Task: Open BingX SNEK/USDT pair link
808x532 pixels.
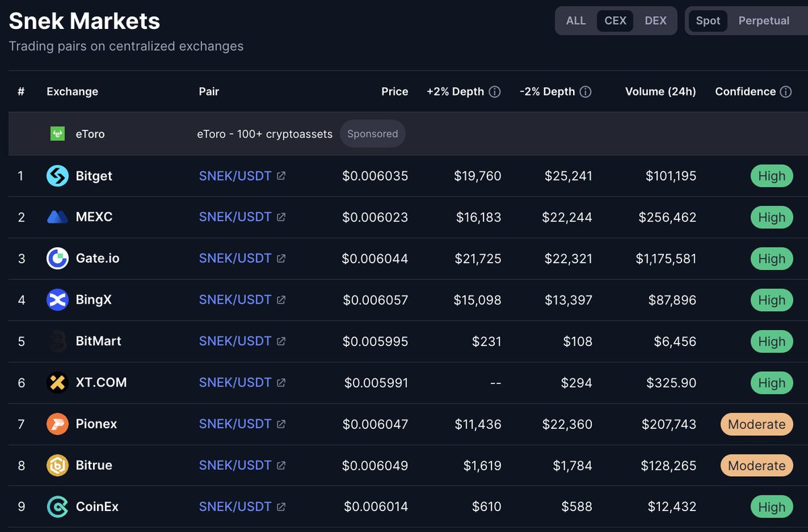Action: pyautogui.click(x=235, y=300)
